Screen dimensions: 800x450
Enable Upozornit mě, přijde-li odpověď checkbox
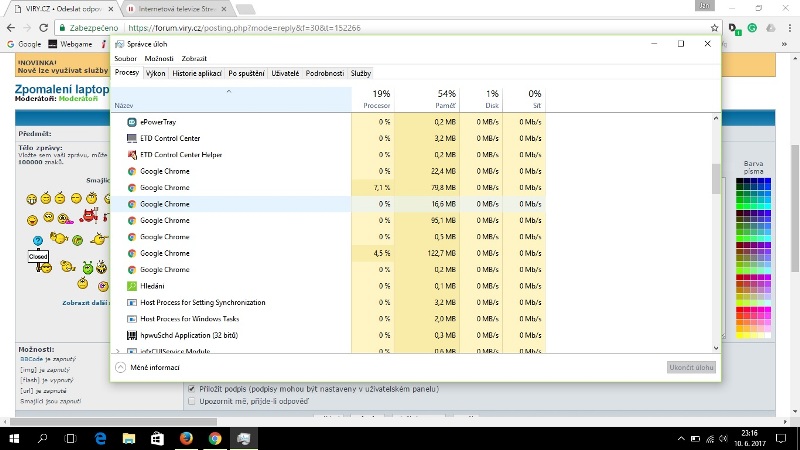(x=192, y=401)
